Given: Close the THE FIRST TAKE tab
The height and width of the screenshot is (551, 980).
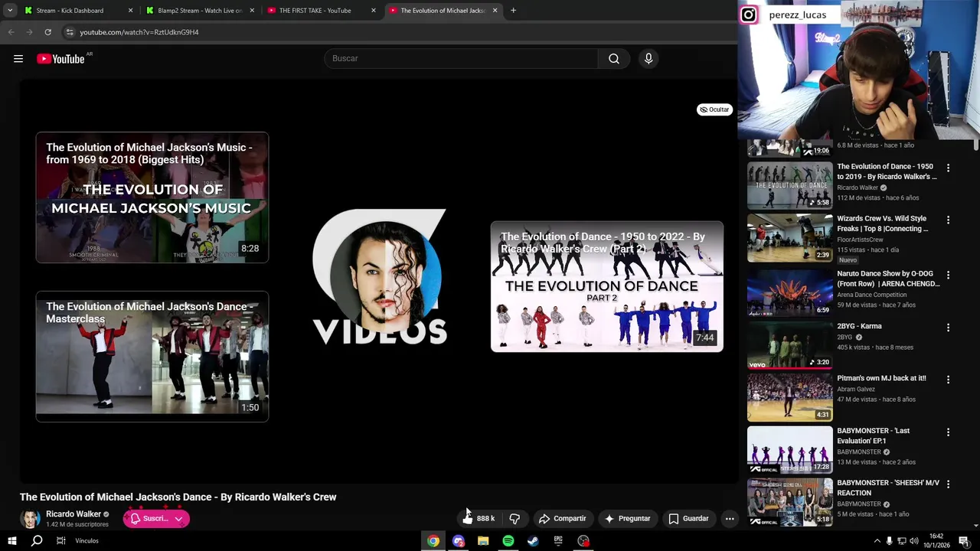Looking at the screenshot, I should (x=373, y=11).
